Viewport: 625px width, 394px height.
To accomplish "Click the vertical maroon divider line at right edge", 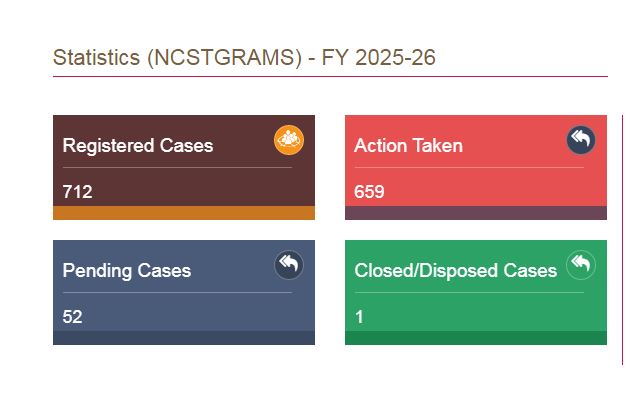I will pos(623,240).
